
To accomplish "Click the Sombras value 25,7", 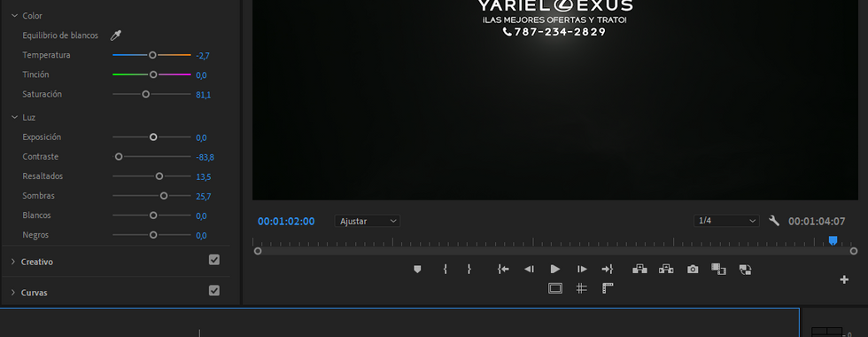I will (x=203, y=196).
